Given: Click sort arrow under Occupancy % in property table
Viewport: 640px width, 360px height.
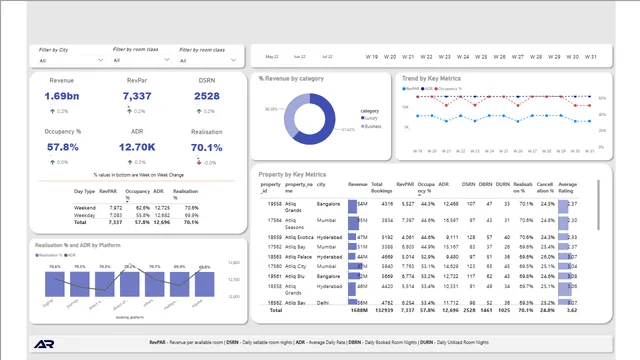Looking at the screenshot, I should (x=419, y=196).
